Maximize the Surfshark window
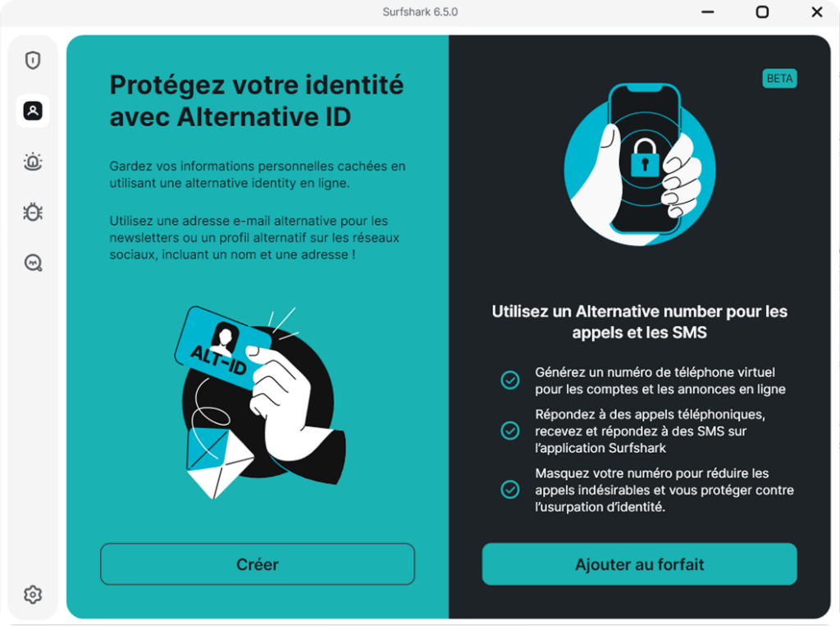 (x=762, y=11)
